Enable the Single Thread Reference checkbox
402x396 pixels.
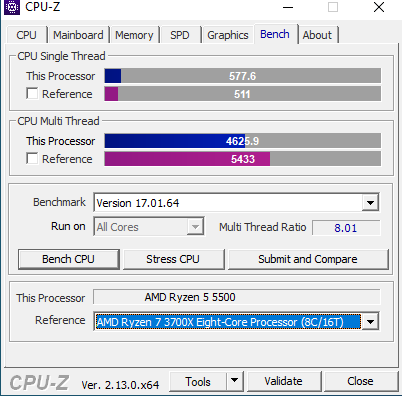click(32, 94)
